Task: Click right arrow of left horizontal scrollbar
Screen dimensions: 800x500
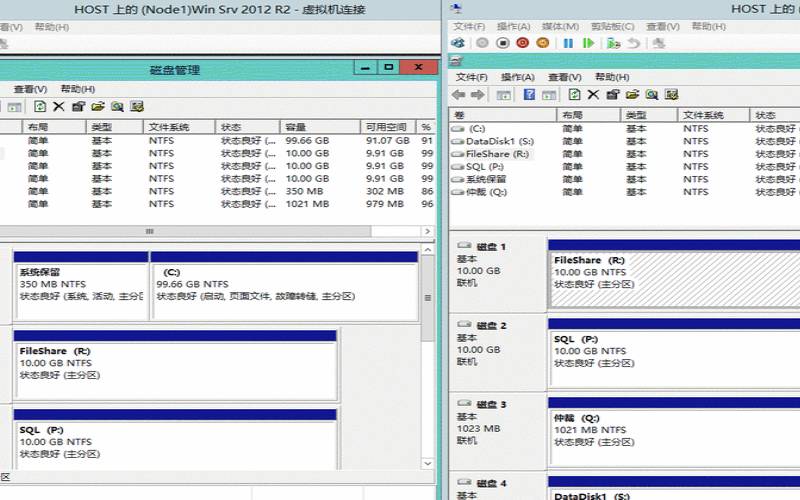Action: [x=428, y=232]
